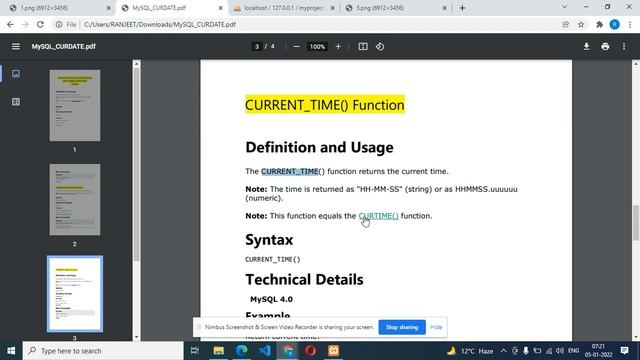Open File Explorer from taskbar
The image size is (640, 360).
(219, 351)
